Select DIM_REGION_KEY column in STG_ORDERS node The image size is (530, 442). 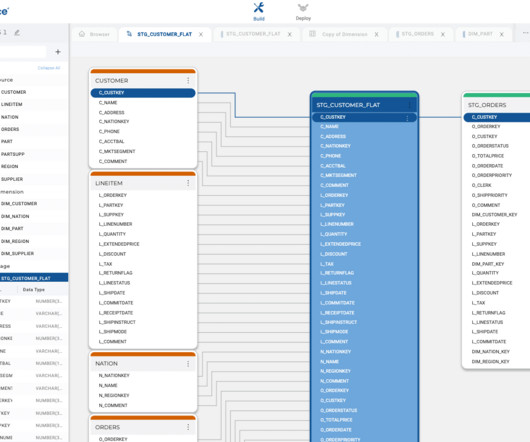490,362
